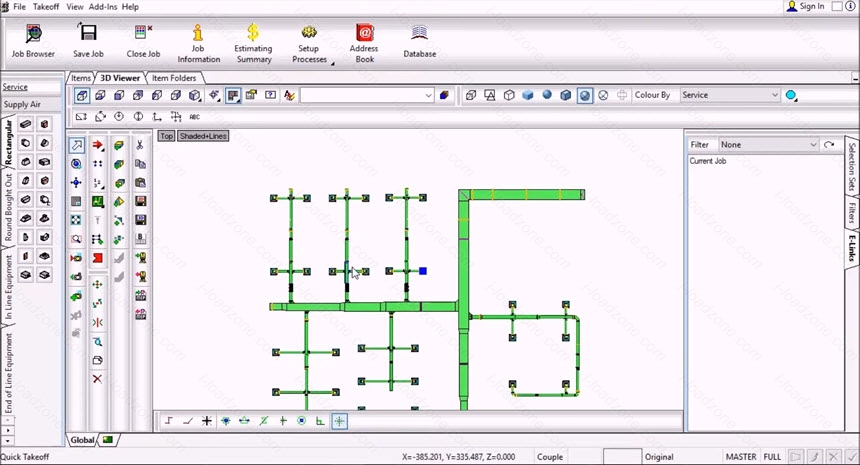Image resolution: width=860 pixels, height=465 pixels.
Task: Click the red X delete icon
Action: click(x=97, y=379)
